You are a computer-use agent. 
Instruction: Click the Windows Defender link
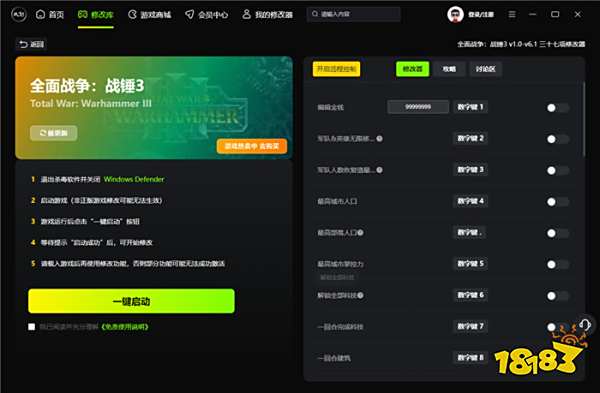point(134,179)
